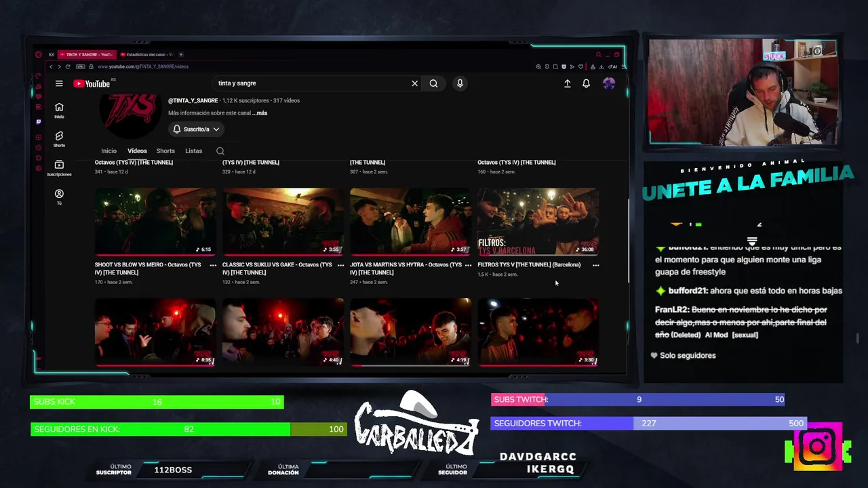The width and height of the screenshot is (868, 488).
Task: Switch to Estadísticas del canal browser tab
Action: [x=146, y=54]
